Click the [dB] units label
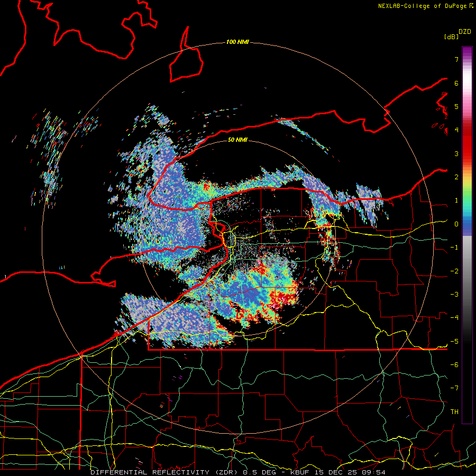Image resolution: width=476 pixels, height=476 pixels. [x=451, y=36]
